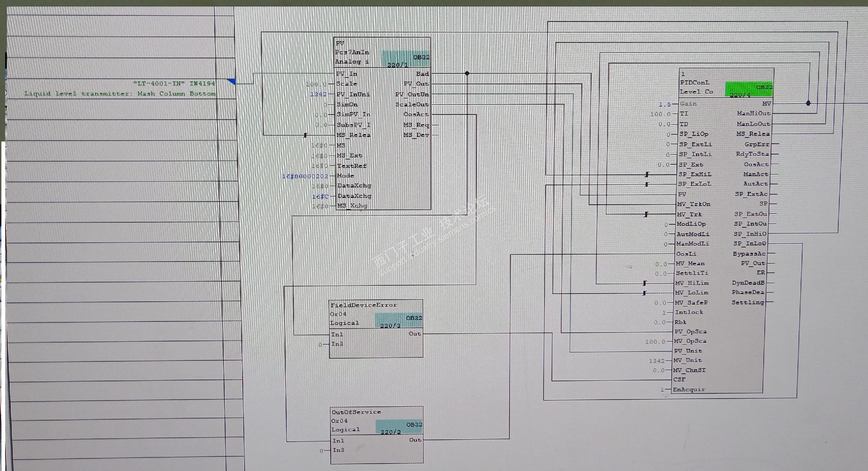Select the FieldDeviceError Or04 block title
This screenshot has width=868, height=471.
(364, 305)
